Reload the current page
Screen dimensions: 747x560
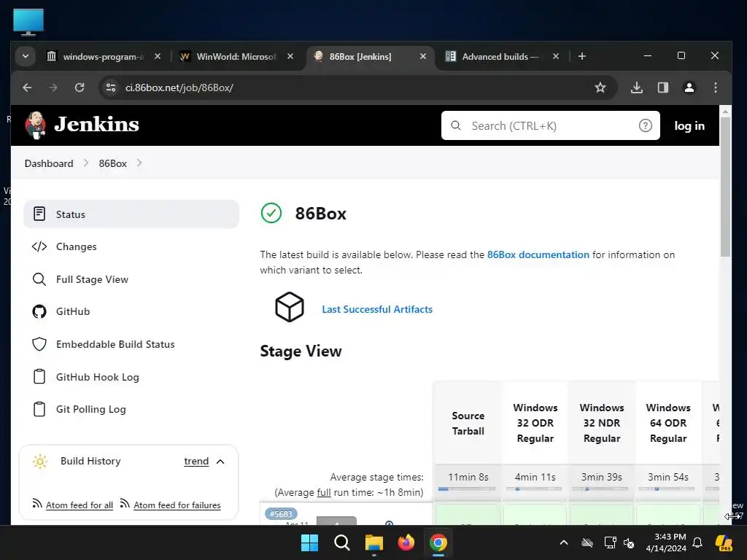coord(80,87)
